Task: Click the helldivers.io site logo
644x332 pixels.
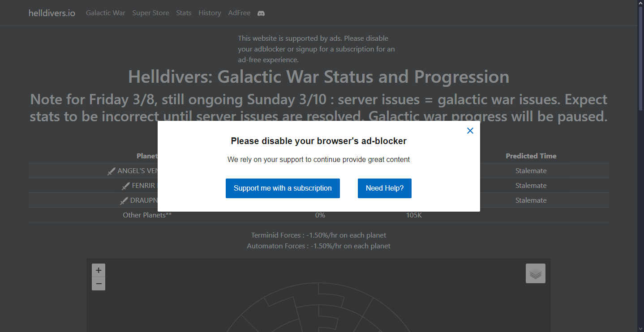Action: pyautogui.click(x=52, y=13)
